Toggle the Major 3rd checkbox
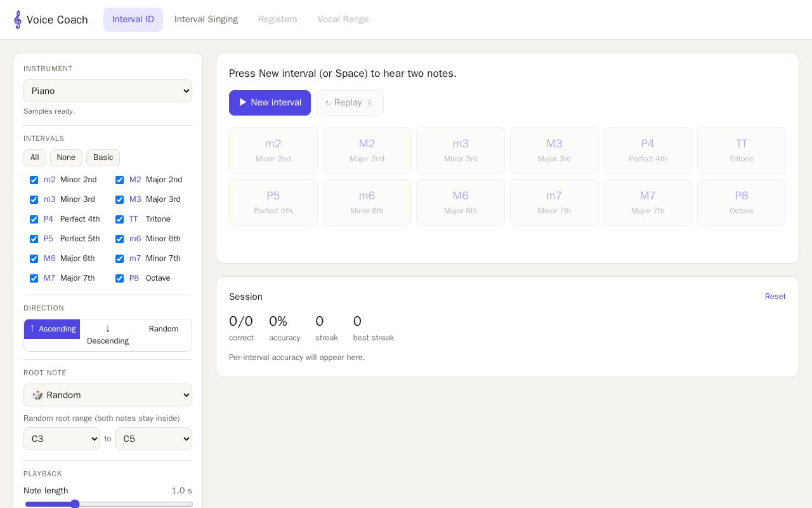Image resolution: width=812 pixels, height=508 pixels. coord(119,199)
